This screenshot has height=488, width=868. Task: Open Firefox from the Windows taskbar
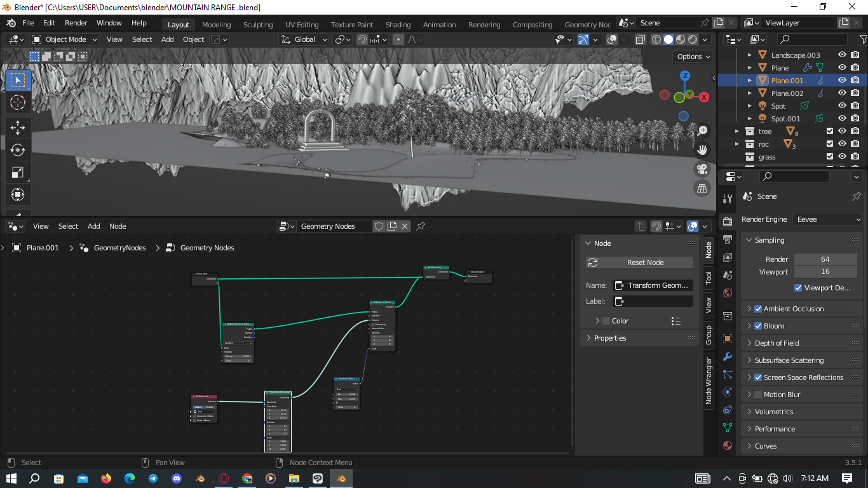point(105,478)
